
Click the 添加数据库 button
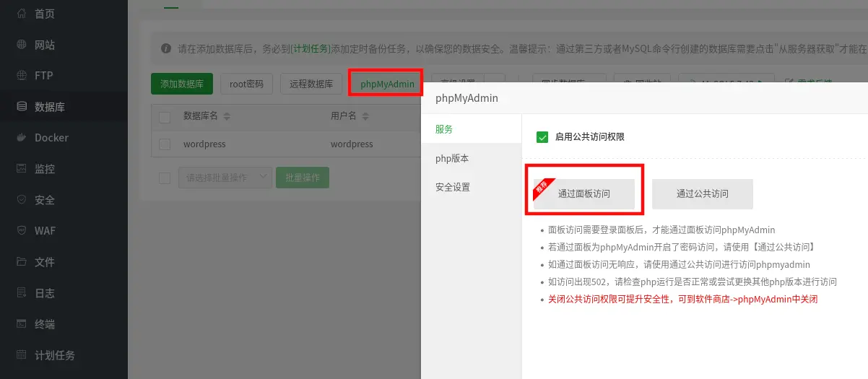pyautogui.click(x=182, y=84)
